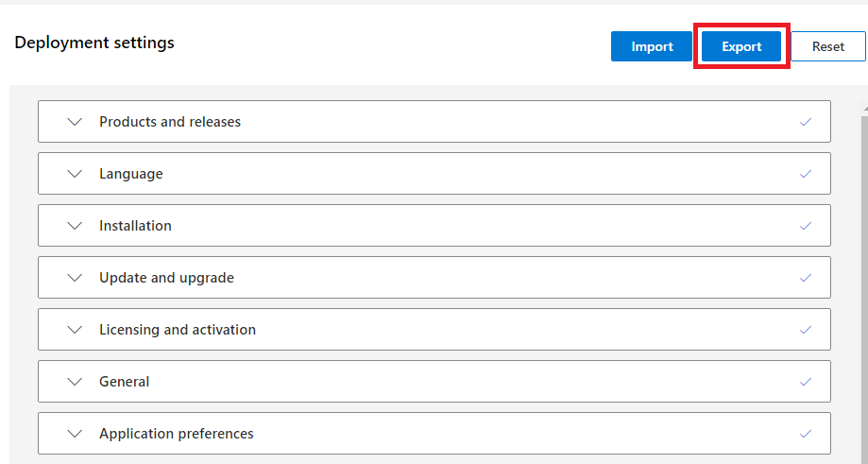Click the Export button
868x464 pixels.
741,46
